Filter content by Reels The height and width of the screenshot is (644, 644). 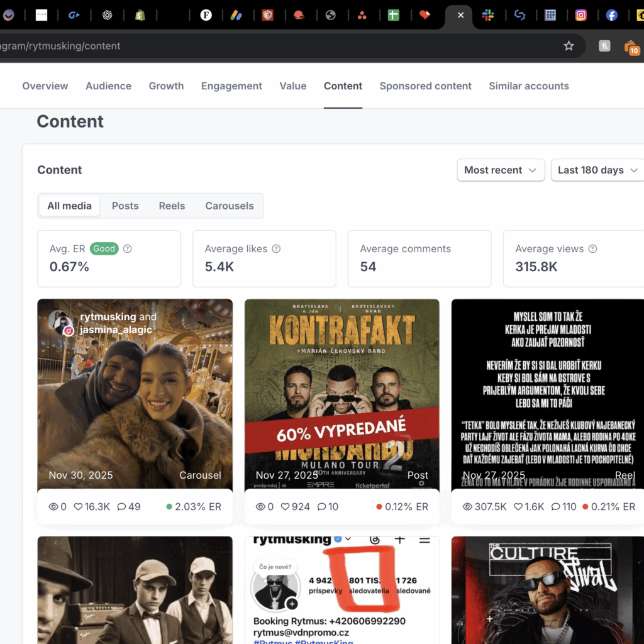(x=172, y=206)
